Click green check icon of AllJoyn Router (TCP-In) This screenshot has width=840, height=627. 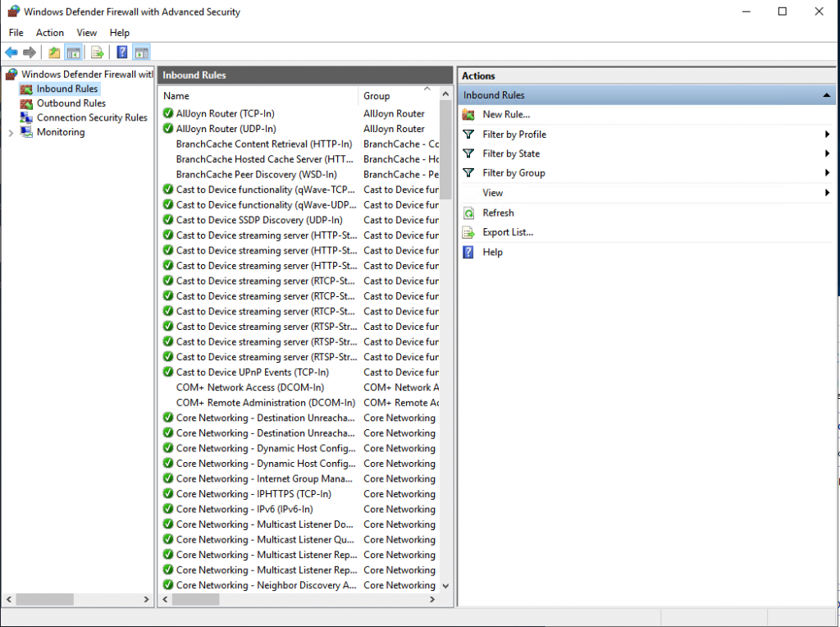click(167, 113)
